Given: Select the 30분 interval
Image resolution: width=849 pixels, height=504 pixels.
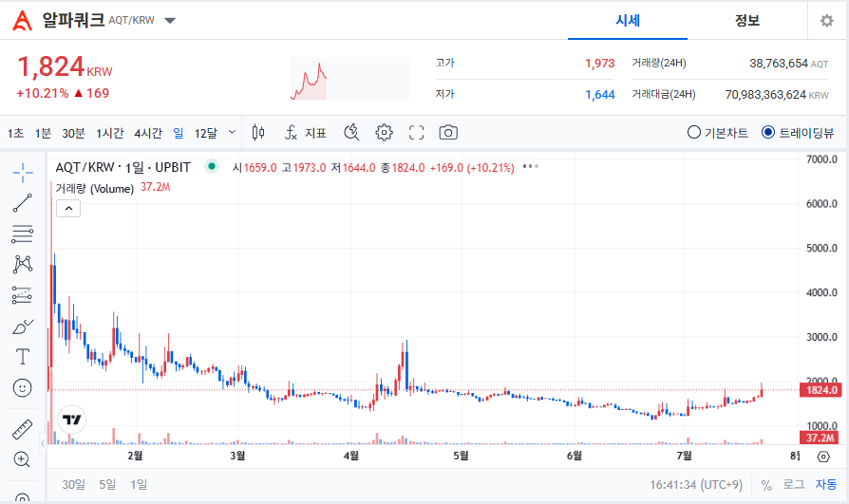Looking at the screenshot, I should point(74,133).
